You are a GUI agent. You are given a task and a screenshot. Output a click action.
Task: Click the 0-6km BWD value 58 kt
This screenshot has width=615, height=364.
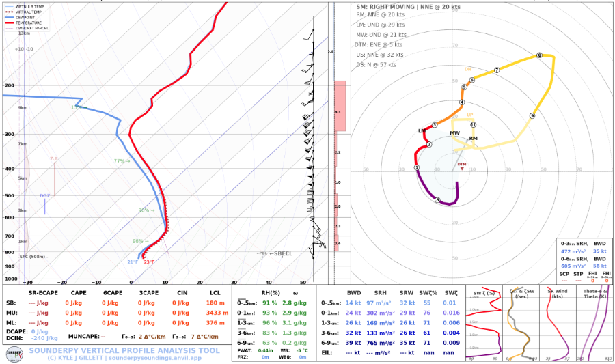(x=600, y=266)
